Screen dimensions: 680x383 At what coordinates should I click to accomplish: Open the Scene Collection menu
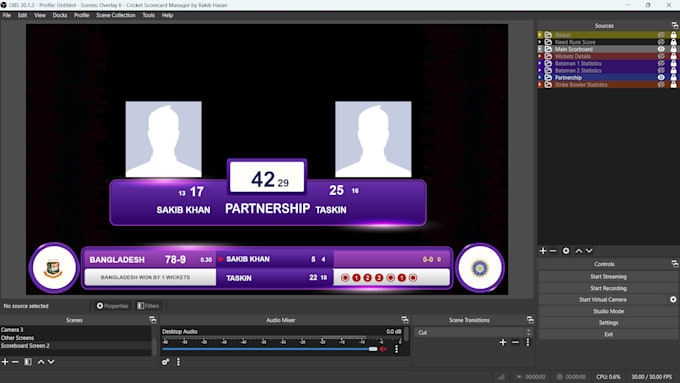[116, 15]
